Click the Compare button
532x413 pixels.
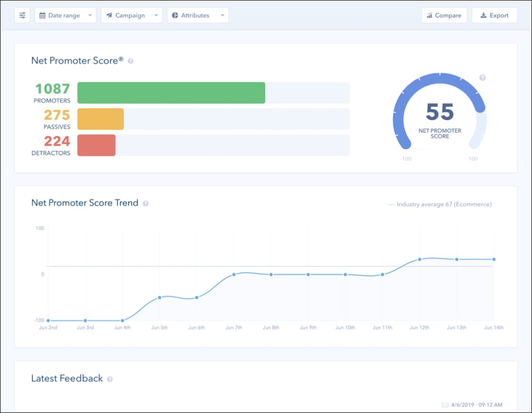(444, 15)
